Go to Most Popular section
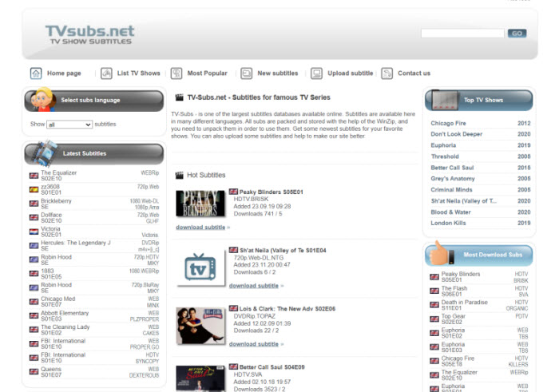The width and height of the screenshot is (559, 392). coord(207,73)
